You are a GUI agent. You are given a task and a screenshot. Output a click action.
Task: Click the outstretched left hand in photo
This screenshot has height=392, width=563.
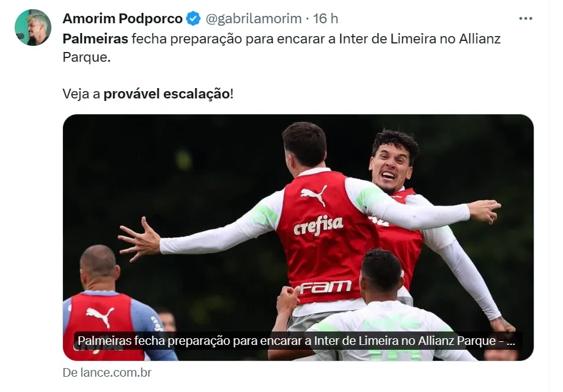point(139,239)
